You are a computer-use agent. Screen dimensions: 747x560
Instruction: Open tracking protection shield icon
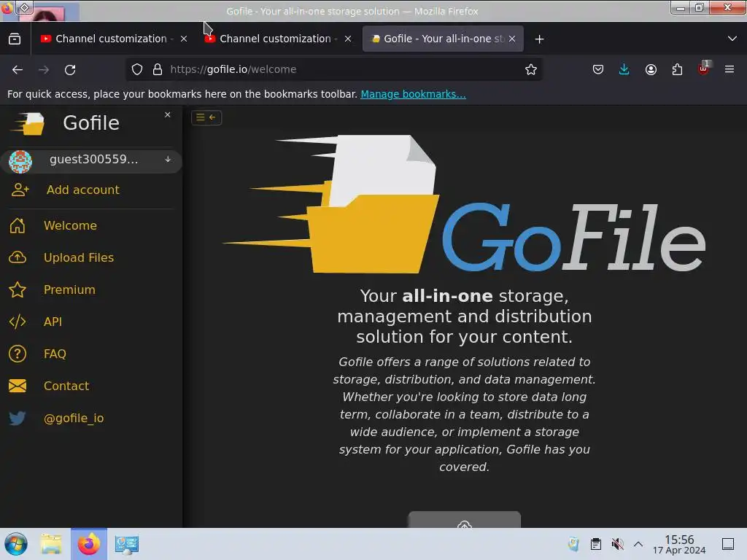137,69
